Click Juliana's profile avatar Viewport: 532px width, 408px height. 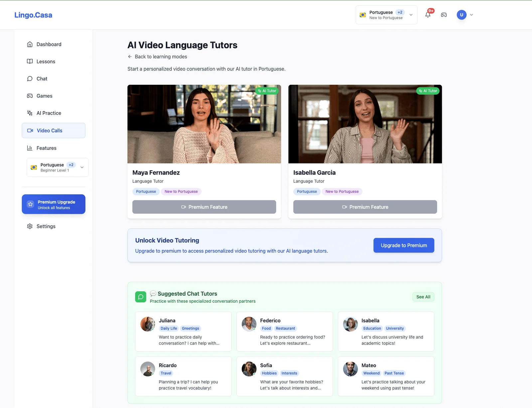click(148, 324)
